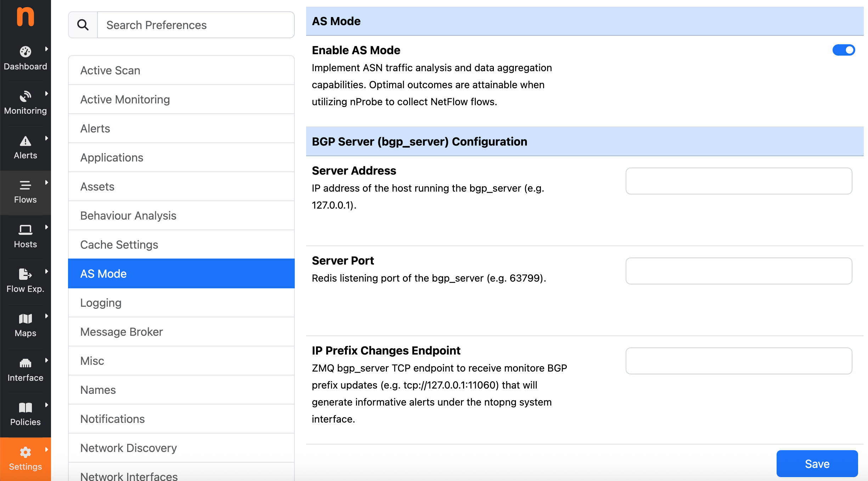
Task: Open the Interface ethernet icon
Action: click(25, 363)
